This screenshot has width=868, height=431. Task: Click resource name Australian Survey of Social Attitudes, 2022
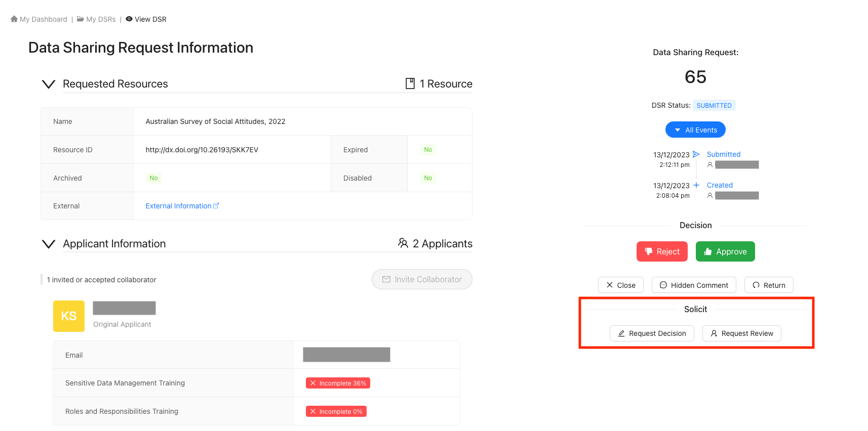(x=216, y=121)
